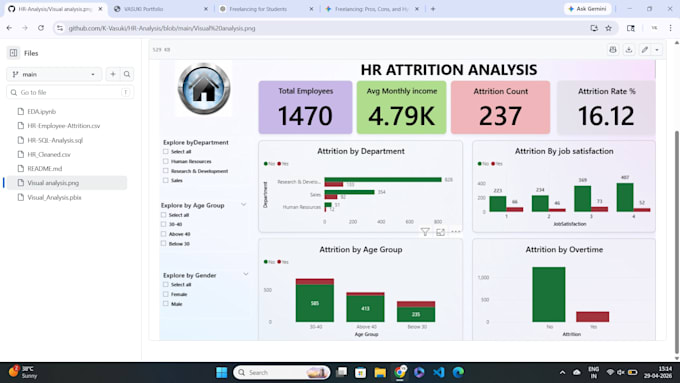Open the weather widget on taskbar
This screenshot has width=680, height=383.
point(24,372)
